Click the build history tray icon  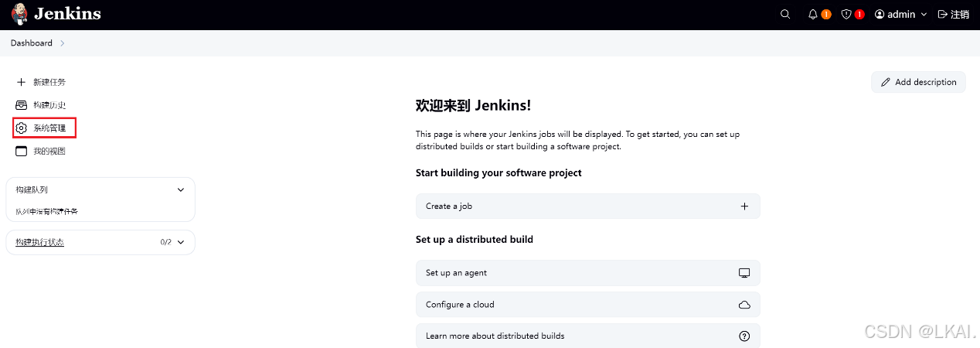(x=21, y=105)
